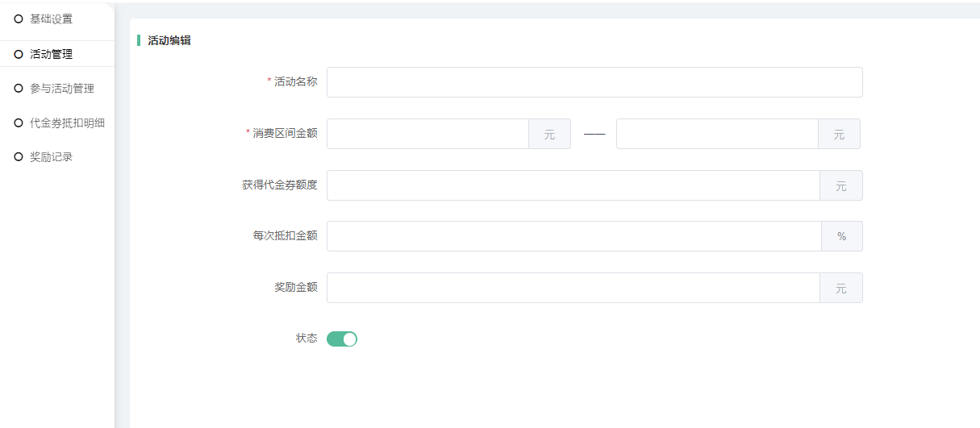Click the % suffix on 每次抵扣金额
The height and width of the screenshot is (428, 980).
point(841,236)
